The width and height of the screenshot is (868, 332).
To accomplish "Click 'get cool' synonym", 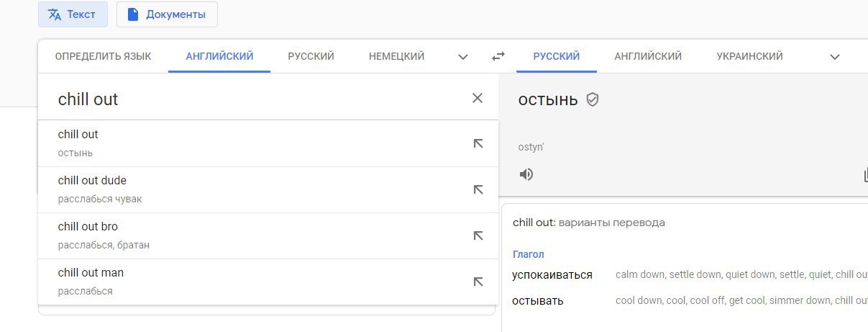I will click(x=746, y=300).
